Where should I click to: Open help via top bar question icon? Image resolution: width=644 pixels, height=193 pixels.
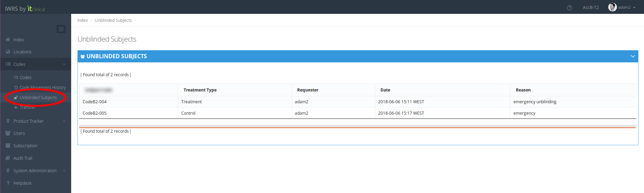coord(569,8)
